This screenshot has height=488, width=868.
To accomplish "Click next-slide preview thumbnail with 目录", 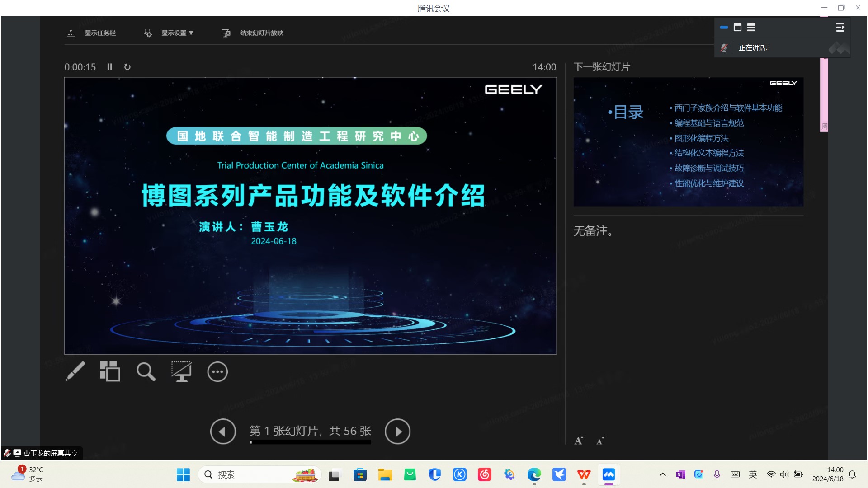I will click(x=689, y=142).
